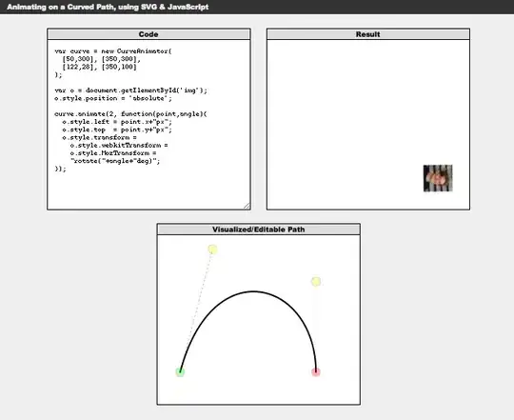
Task: Click the animated image in Result panel
Action: tap(438, 178)
